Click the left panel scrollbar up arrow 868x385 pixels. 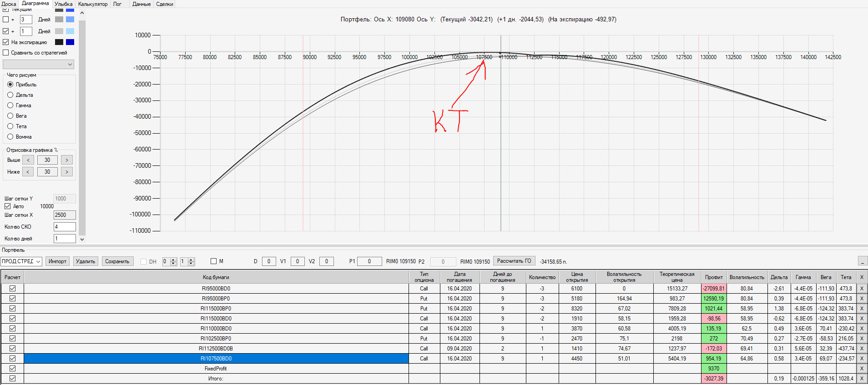tap(82, 13)
